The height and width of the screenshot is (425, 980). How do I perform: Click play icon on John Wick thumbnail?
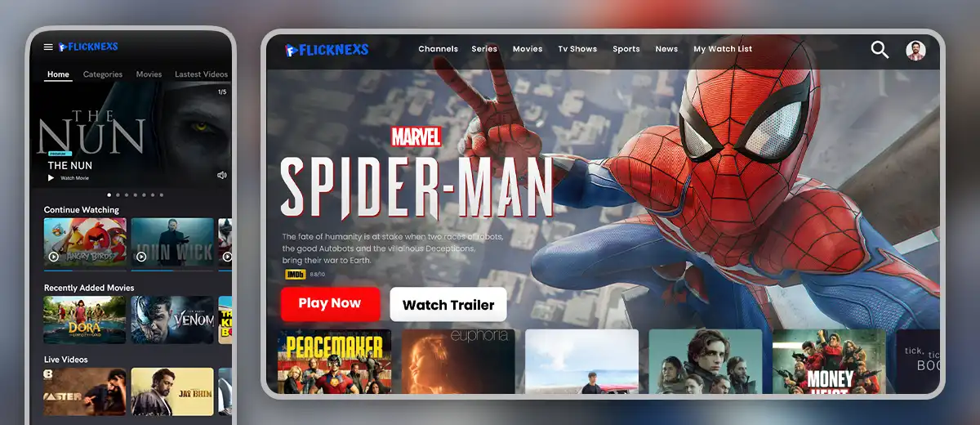(x=141, y=257)
